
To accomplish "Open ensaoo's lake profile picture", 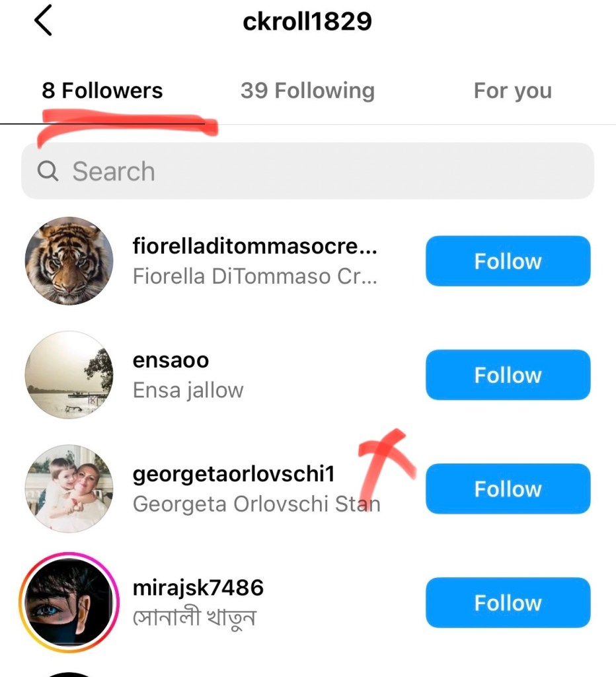I will pos(69,375).
